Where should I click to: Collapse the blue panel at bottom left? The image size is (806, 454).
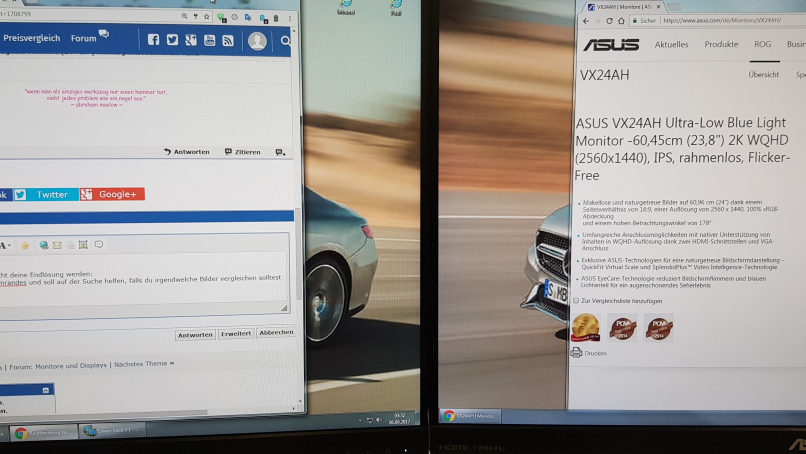pyautogui.click(x=46, y=390)
